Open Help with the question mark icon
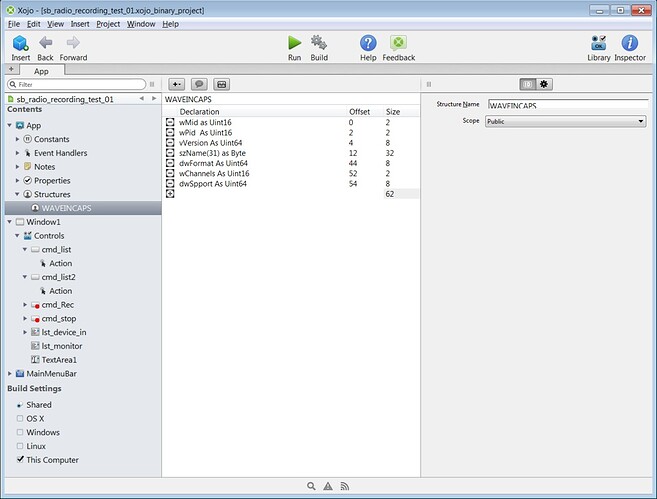657x499 pixels. coord(368,43)
